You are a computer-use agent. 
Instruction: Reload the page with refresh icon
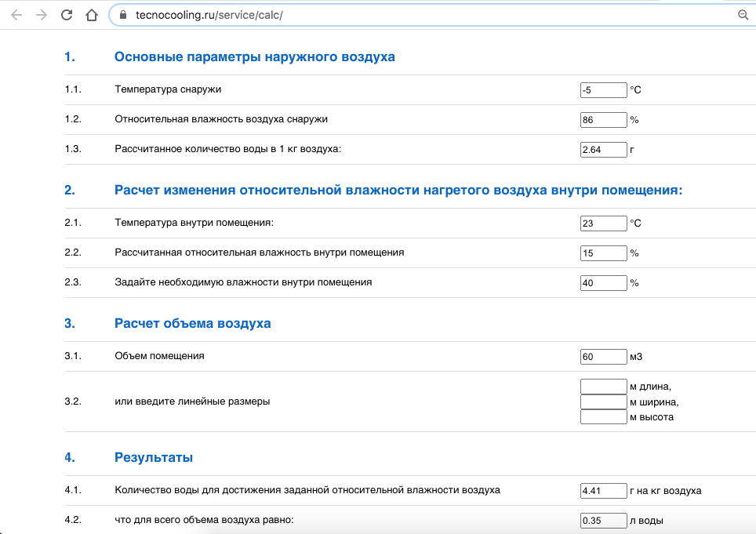point(67,15)
